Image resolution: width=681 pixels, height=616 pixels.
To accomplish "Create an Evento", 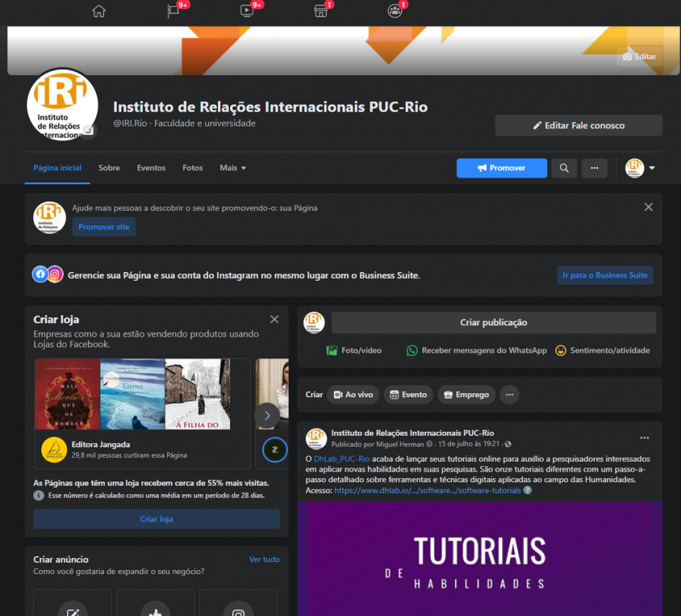I will pyautogui.click(x=408, y=394).
